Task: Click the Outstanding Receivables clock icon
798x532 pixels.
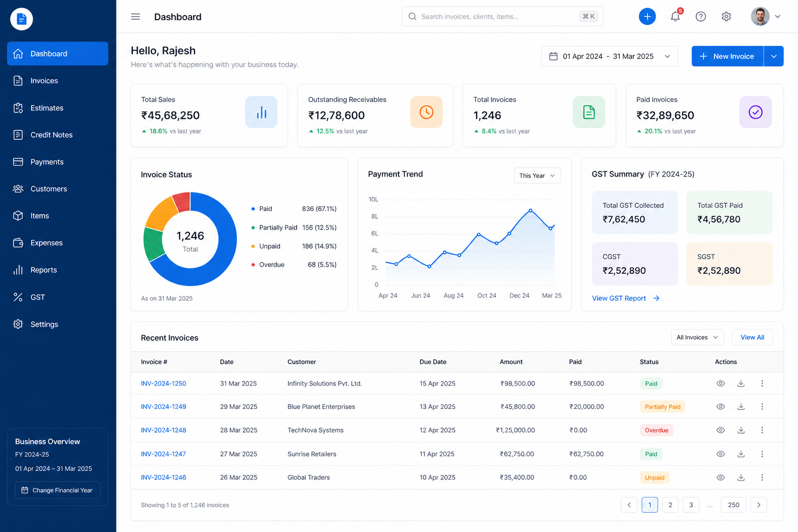Action: [427, 112]
